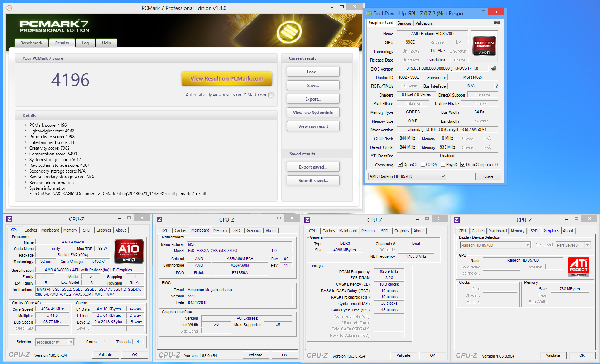Click the GPU-Z screenshot camera icon
Viewport: 600px width, 364px height.
click(497, 23)
